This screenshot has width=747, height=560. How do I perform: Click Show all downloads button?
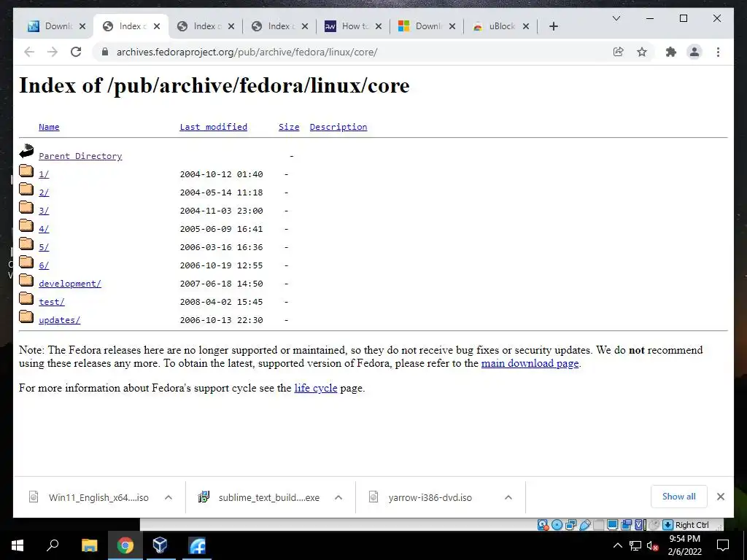tap(678, 497)
